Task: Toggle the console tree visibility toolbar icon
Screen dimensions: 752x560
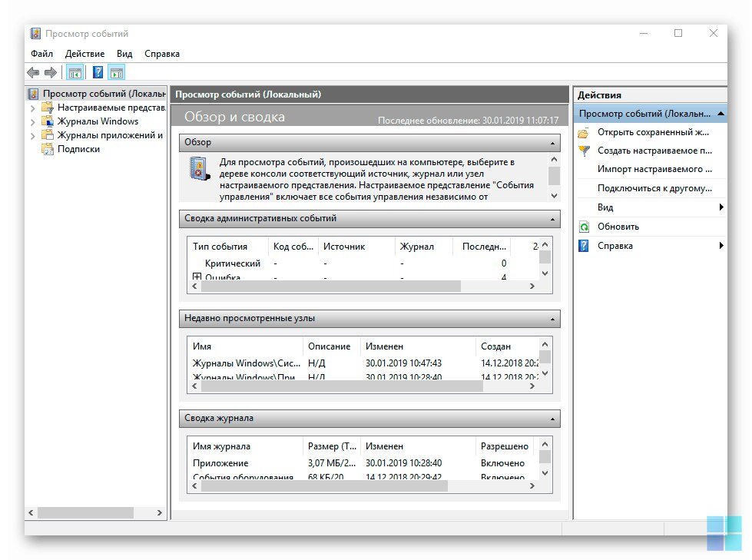Action: click(x=75, y=72)
